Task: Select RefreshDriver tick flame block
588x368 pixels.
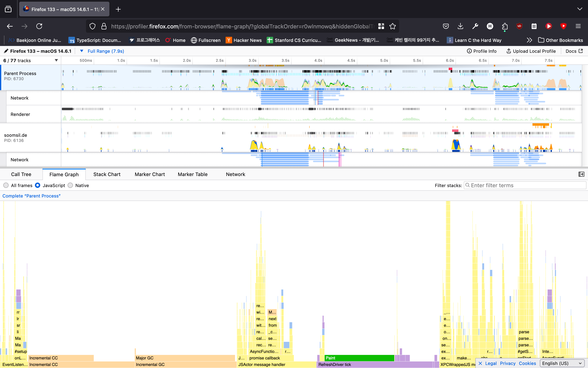Action: click(375, 365)
